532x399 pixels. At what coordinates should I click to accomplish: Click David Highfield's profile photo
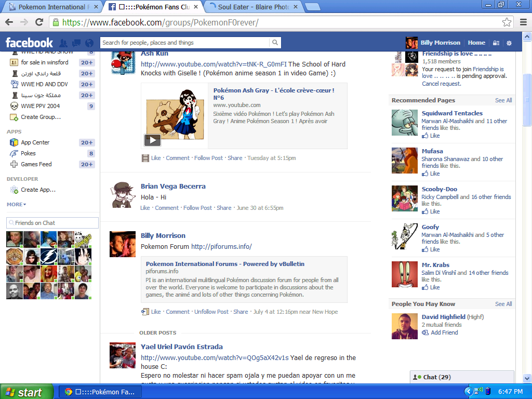tap(404, 326)
